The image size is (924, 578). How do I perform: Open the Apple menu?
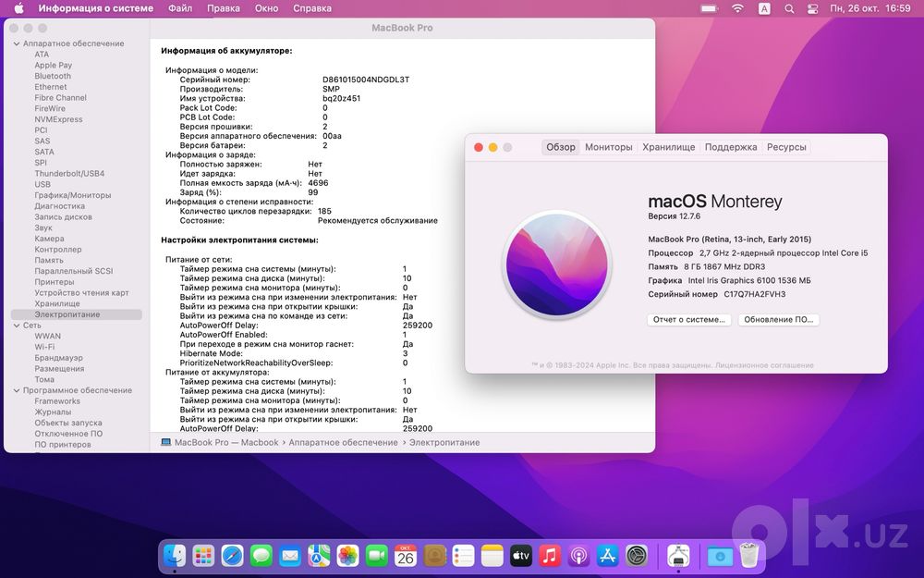18,8
